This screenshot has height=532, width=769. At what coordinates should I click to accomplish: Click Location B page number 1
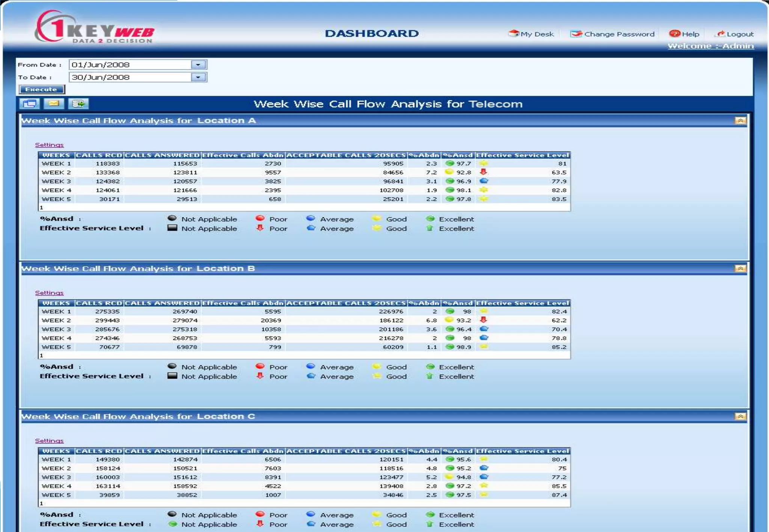point(41,355)
